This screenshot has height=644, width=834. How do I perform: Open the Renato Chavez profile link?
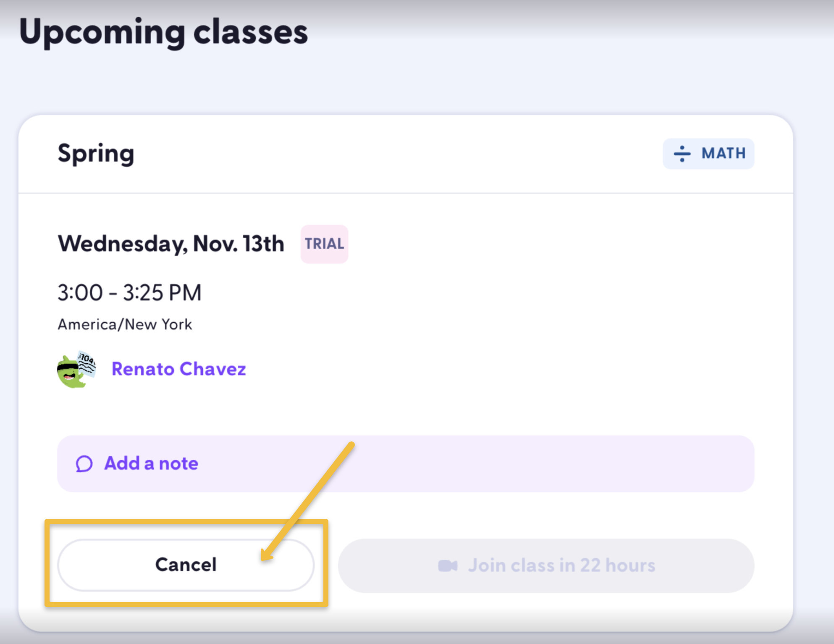[178, 369]
